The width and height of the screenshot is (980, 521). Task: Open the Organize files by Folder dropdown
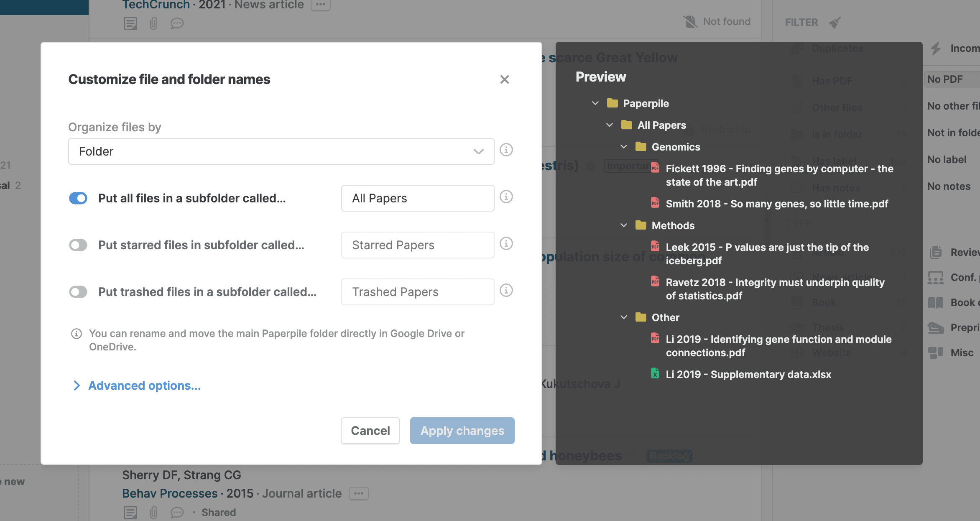281,151
